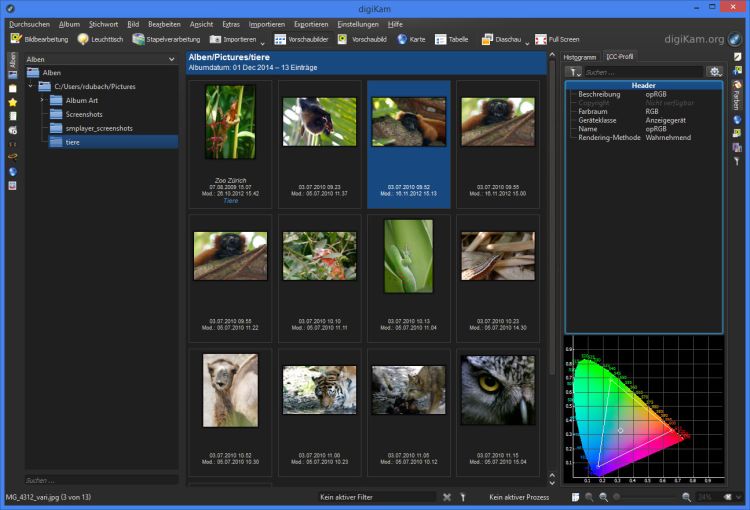Click the star icon in left sidebar
This screenshot has width=750, height=510.
[x=12, y=102]
